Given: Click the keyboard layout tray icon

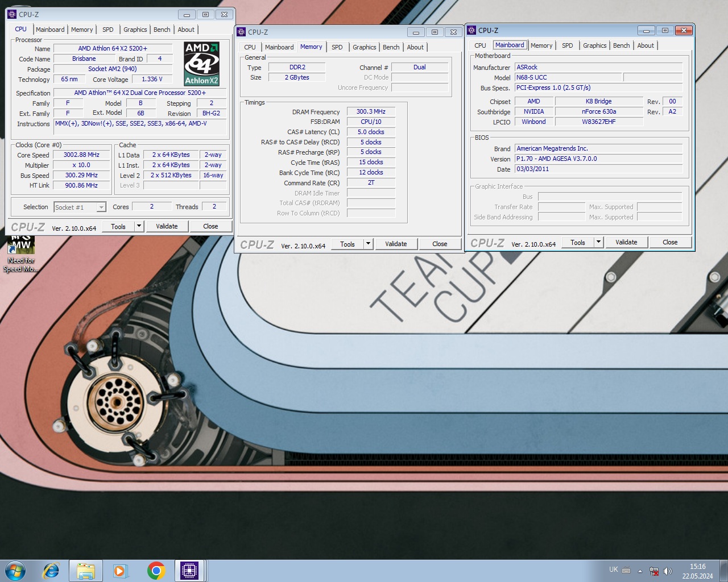Looking at the screenshot, I should tap(626, 570).
